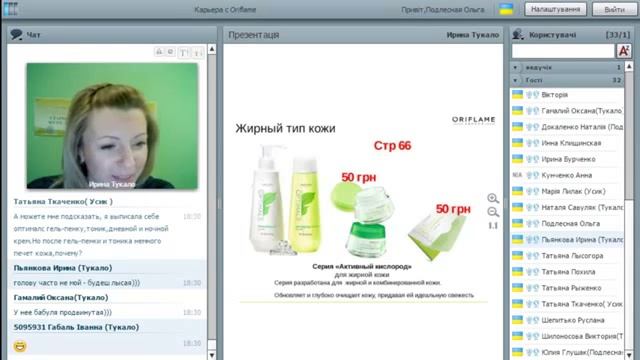Click the laughing emoji chat message
The width and height of the screenshot is (640, 360).
click(20, 346)
